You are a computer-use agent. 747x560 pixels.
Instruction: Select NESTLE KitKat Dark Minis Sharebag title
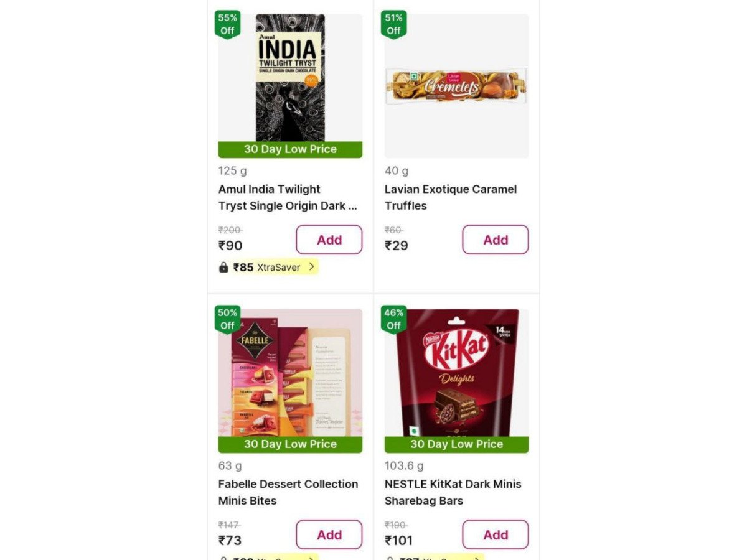[x=453, y=492]
